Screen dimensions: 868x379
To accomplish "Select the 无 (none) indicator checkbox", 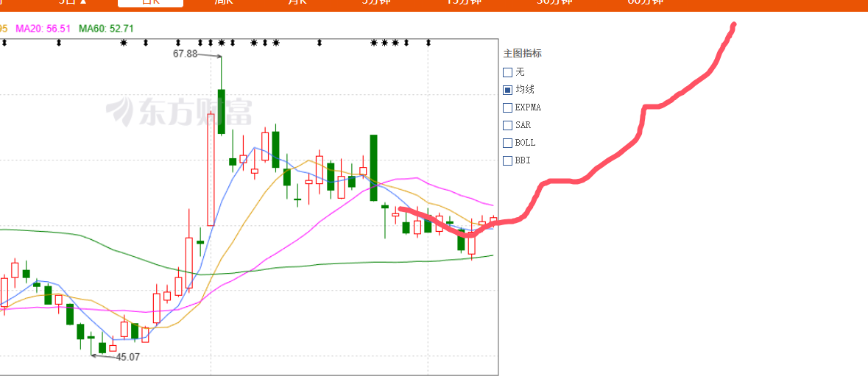I will pos(507,72).
